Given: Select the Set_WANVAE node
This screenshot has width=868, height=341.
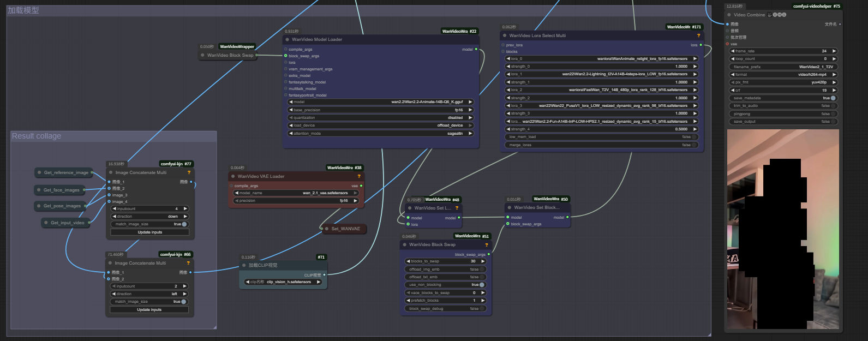Looking at the screenshot, I should tap(345, 229).
